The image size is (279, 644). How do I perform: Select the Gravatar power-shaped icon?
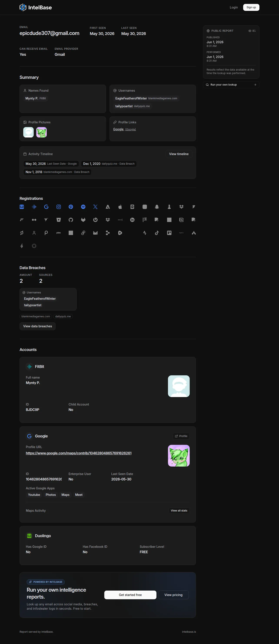pos(96,220)
